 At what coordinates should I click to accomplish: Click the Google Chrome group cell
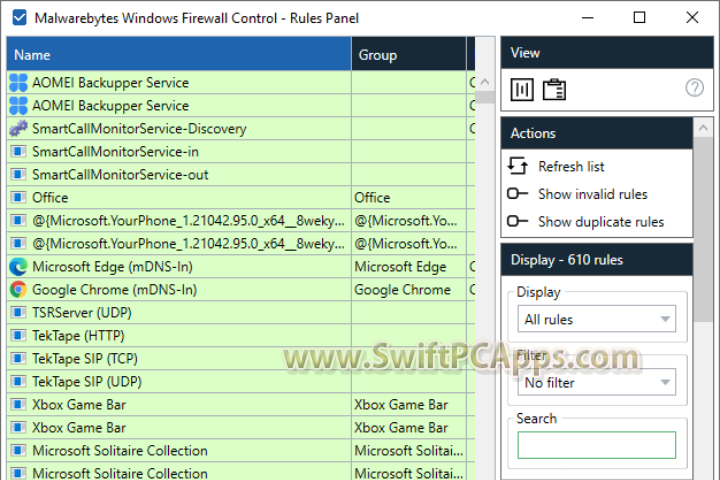point(409,290)
